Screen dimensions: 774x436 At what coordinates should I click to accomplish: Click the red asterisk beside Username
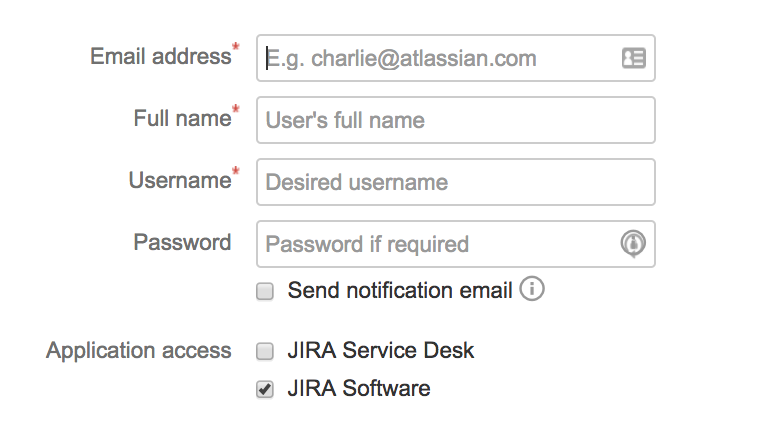(236, 171)
